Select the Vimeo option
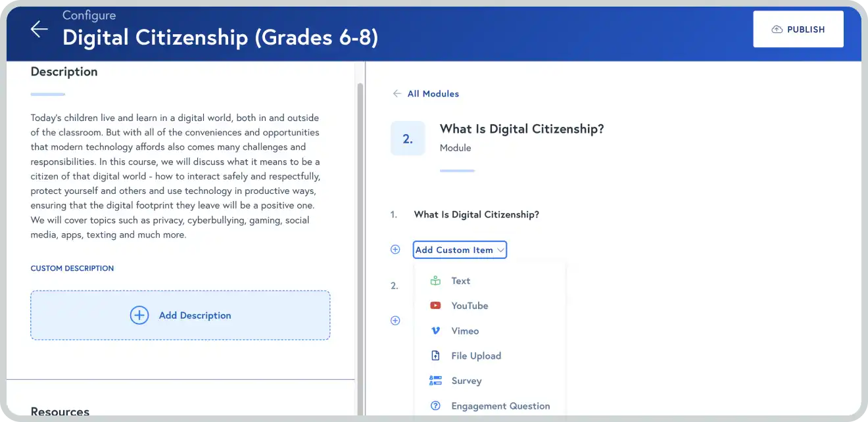 click(465, 331)
